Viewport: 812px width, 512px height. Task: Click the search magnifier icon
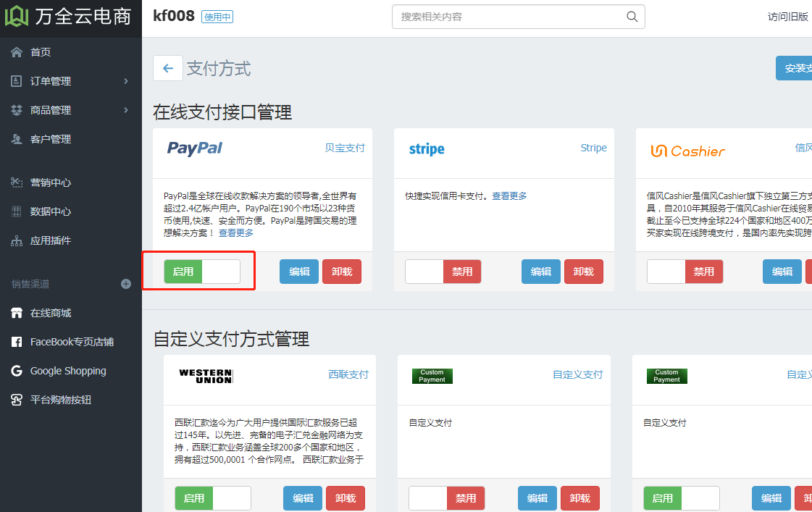click(631, 17)
